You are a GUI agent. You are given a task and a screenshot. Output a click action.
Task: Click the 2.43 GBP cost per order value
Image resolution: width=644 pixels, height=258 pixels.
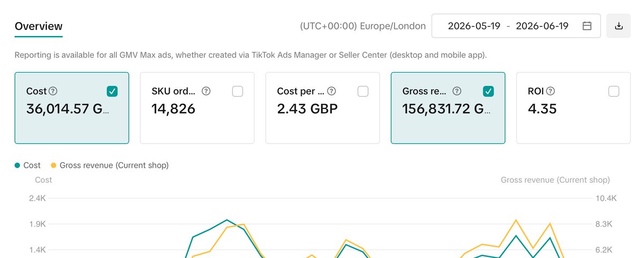click(x=308, y=109)
